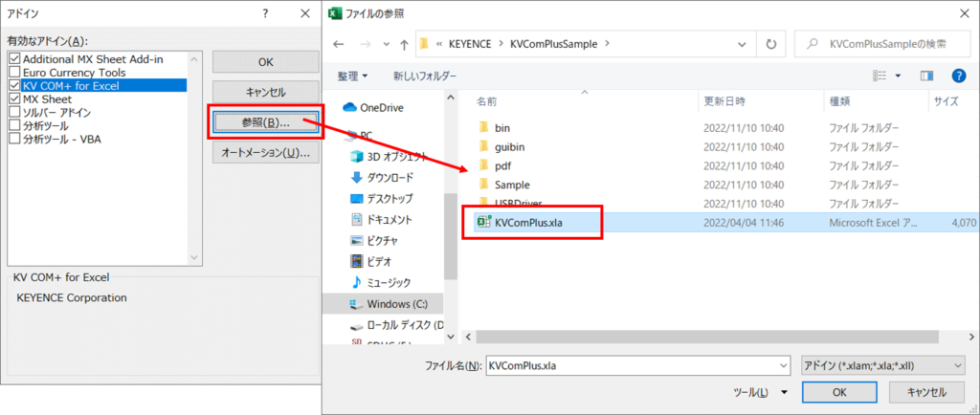Select ダウンロード in navigation pane
The image size is (980, 415).
[382, 177]
